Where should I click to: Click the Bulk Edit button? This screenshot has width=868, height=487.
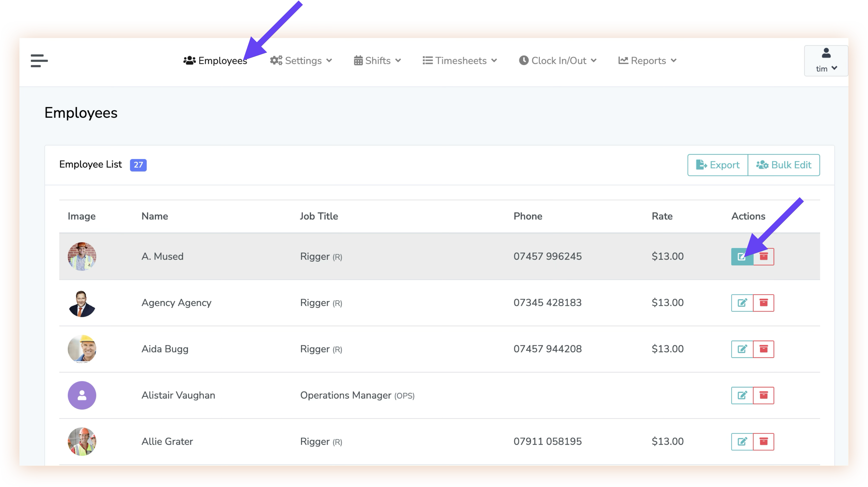tap(784, 165)
